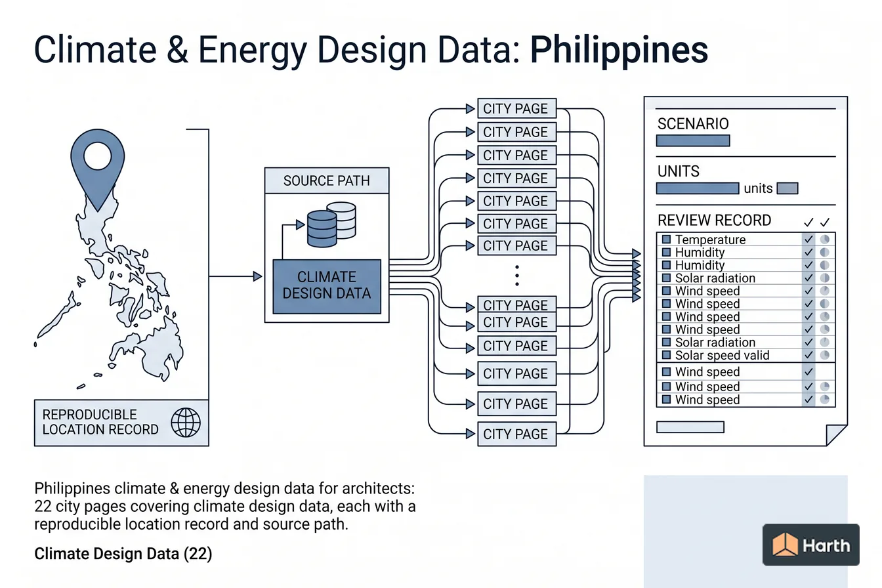Click the small box after 'units' label

787,188
